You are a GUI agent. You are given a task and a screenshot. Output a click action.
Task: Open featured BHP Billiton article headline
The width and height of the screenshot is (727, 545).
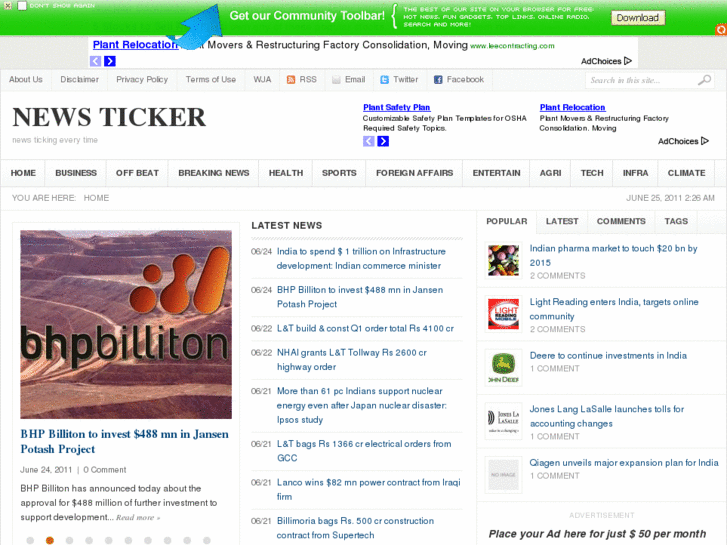124,442
